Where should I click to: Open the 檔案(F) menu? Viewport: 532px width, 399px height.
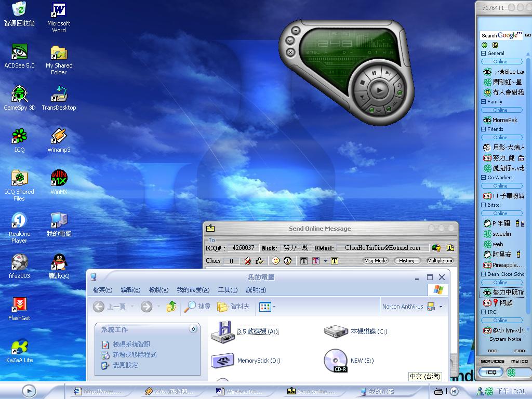tap(102, 290)
